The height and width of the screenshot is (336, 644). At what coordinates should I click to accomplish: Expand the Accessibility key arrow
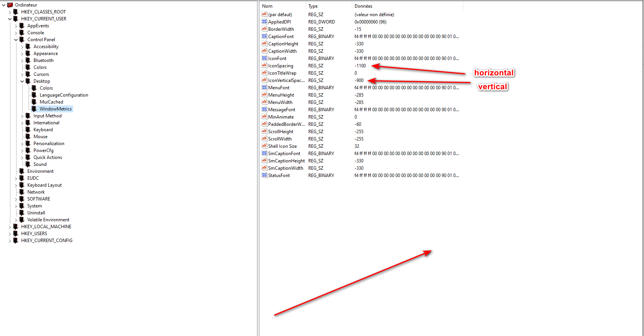point(22,47)
